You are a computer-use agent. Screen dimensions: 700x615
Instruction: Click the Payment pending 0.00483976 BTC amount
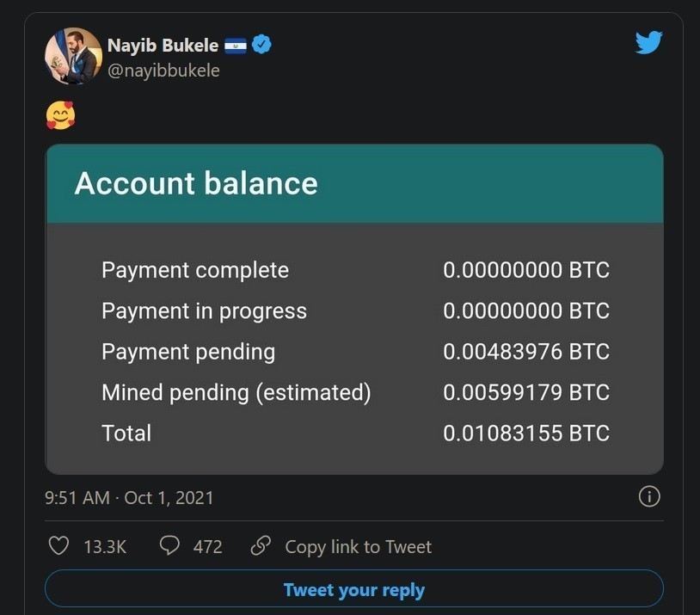(525, 352)
